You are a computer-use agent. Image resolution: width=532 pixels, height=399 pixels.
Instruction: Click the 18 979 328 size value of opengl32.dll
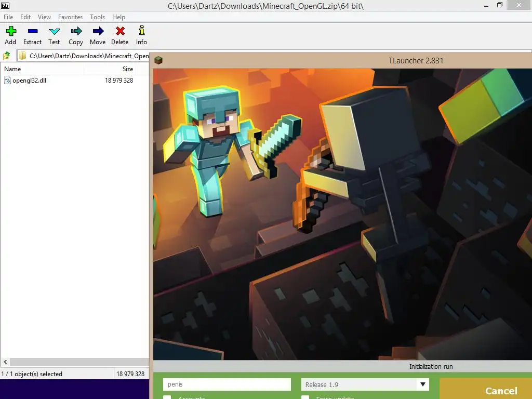[x=119, y=81]
